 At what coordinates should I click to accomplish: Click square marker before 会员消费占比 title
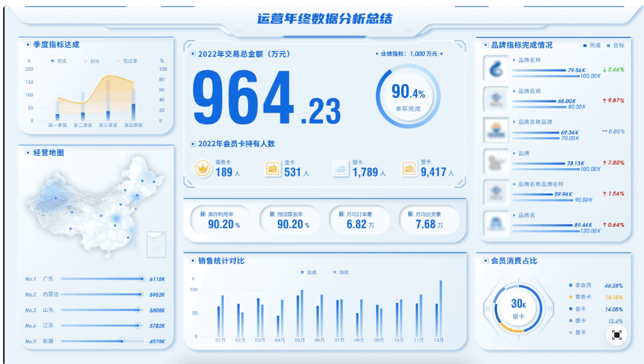485,260
